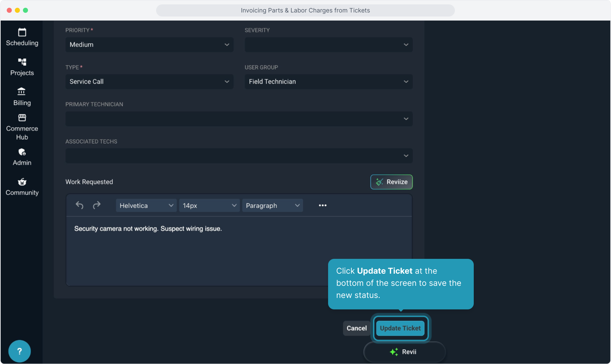The width and height of the screenshot is (611, 364).
Task: Open the Commerce Hub storefront icon
Action: [22, 118]
